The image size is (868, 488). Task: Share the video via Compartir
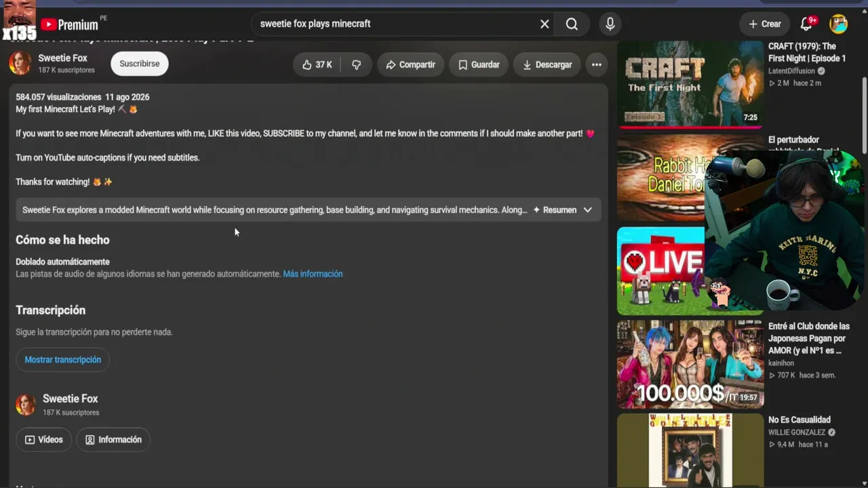click(x=410, y=64)
